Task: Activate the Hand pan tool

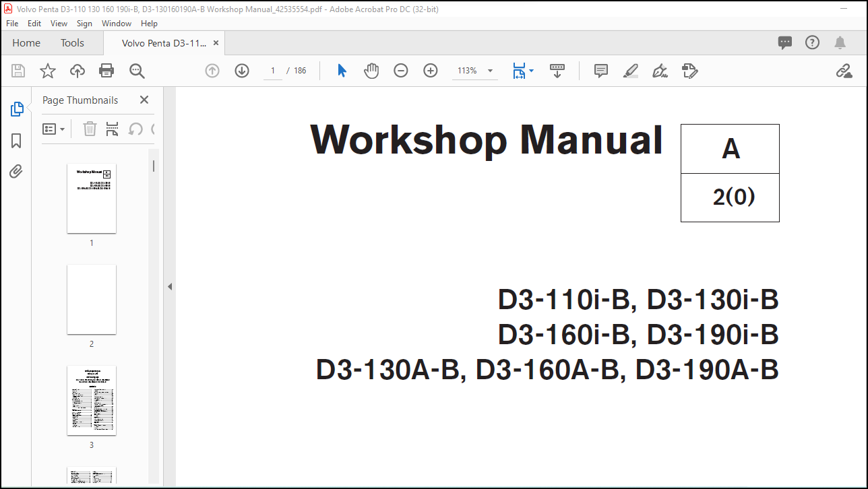Action: (371, 71)
